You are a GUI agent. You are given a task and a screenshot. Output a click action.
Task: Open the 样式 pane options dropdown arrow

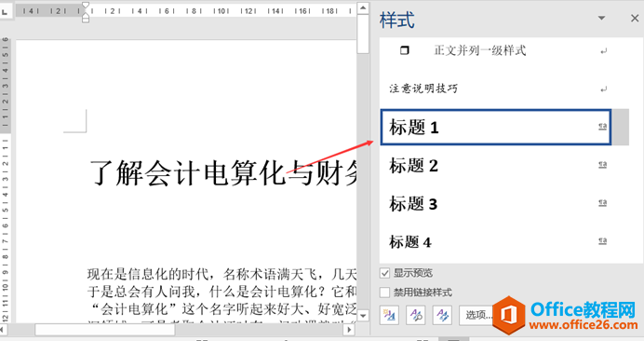[x=601, y=18]
